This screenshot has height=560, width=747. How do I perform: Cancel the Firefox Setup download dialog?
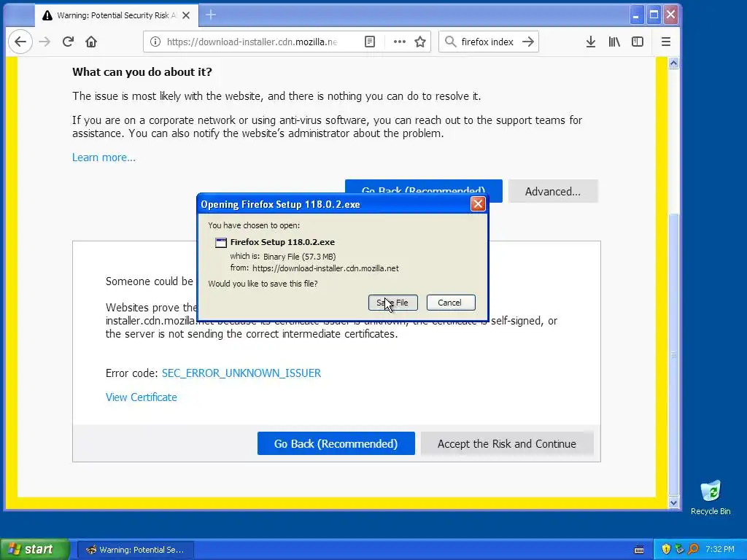click(451, 303)
